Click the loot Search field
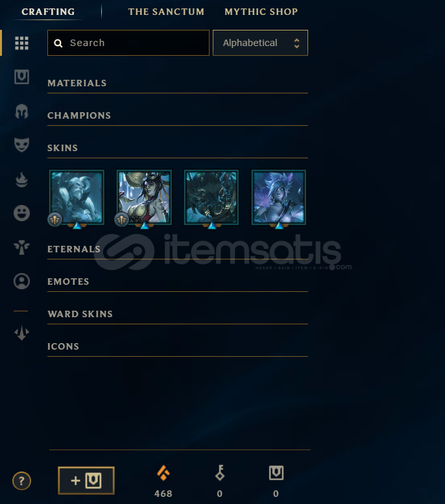 tap(128, 43)
